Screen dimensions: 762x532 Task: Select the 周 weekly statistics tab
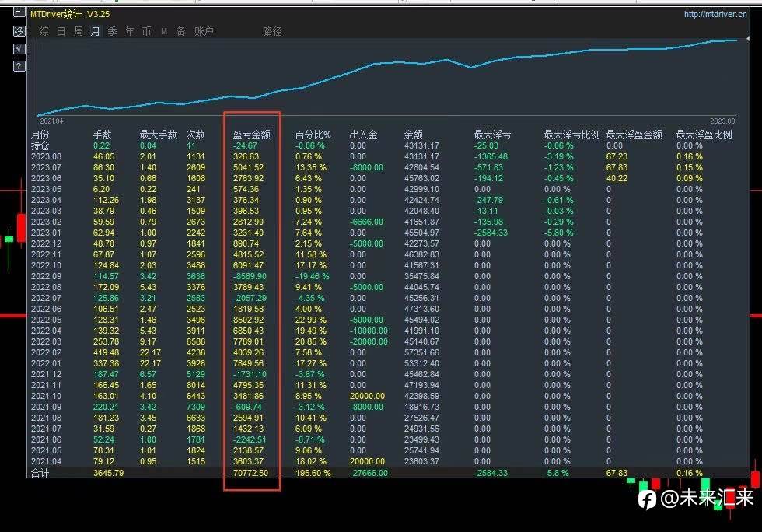click(x=79, y=31)
